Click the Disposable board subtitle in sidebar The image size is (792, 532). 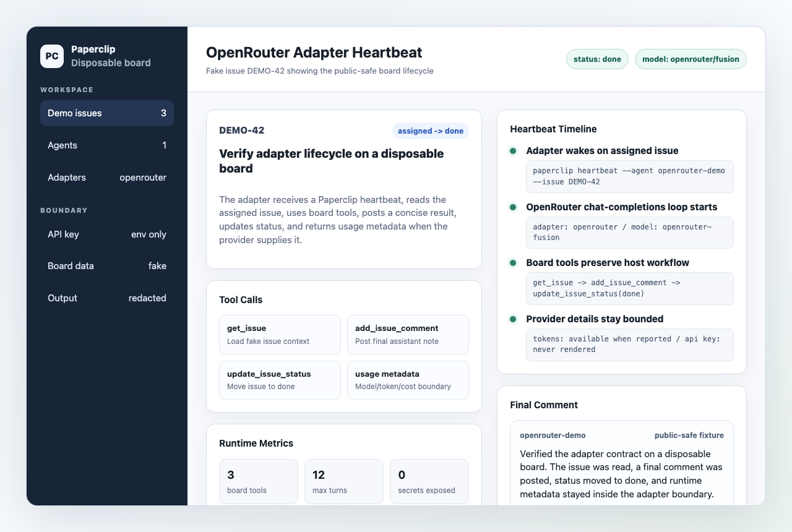click(111, 63)
